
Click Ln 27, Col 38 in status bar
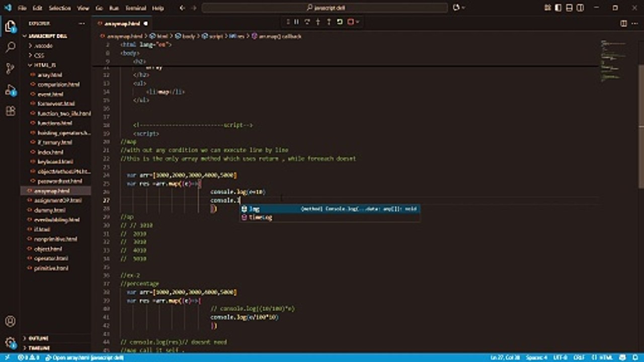pyautogui.click(x=504, y=357)
